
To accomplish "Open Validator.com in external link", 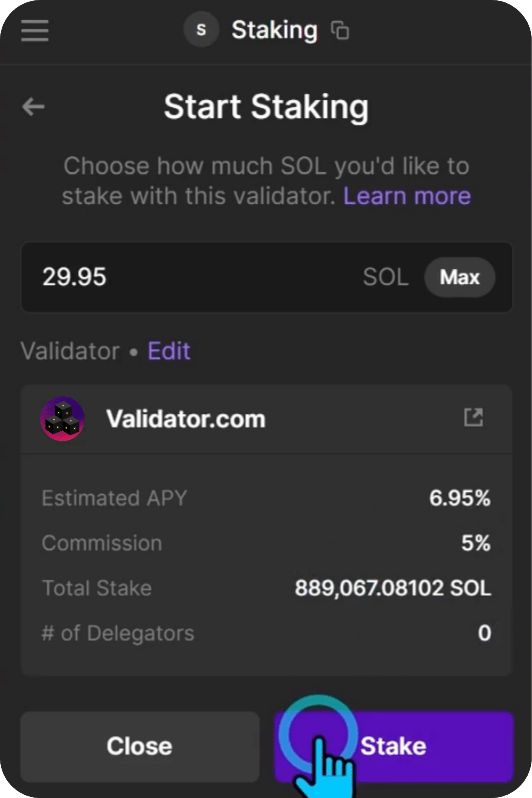I will pyautogui.click(x=473, y=418).
